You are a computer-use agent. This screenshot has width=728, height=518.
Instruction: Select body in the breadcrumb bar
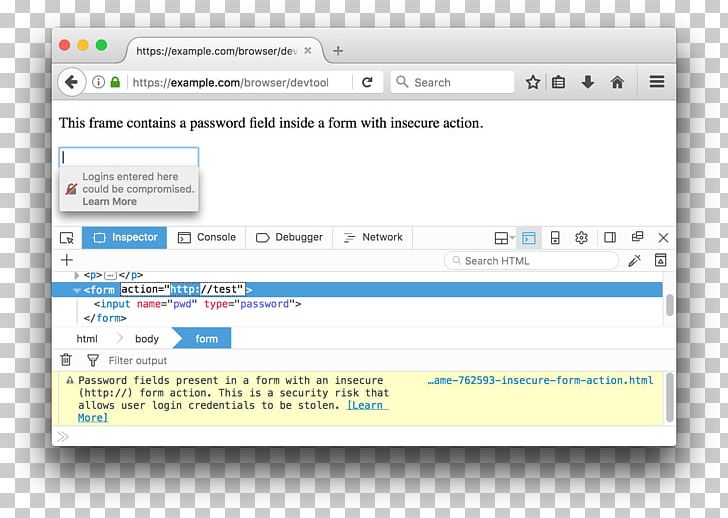point(147,339)
